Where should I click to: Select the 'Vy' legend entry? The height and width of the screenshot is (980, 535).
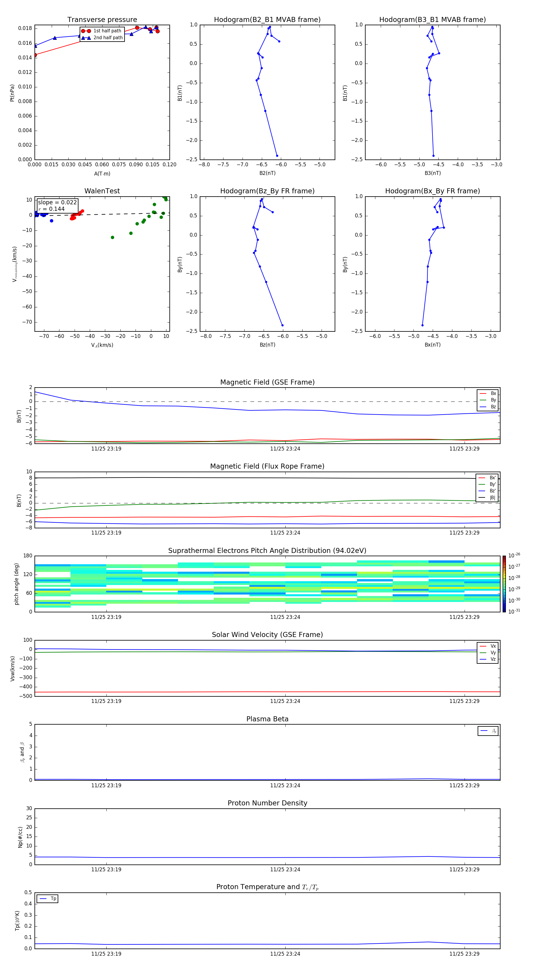click(x=488, y=652)
